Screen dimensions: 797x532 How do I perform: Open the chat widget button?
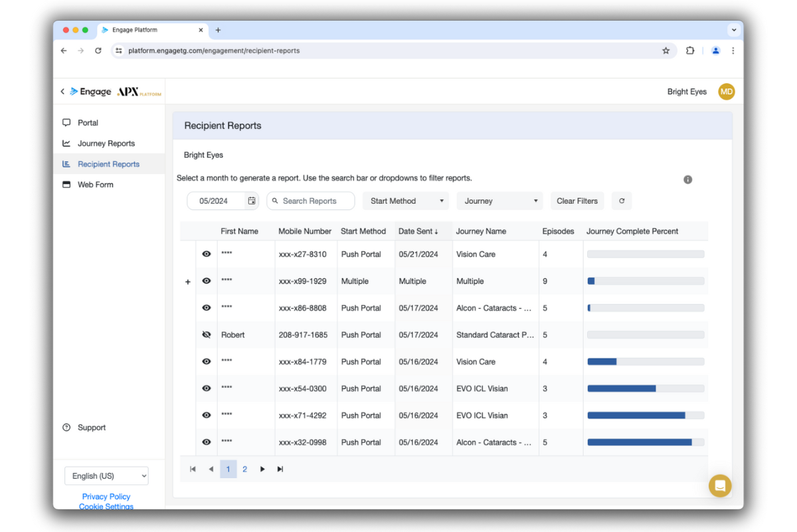(720, 486)
